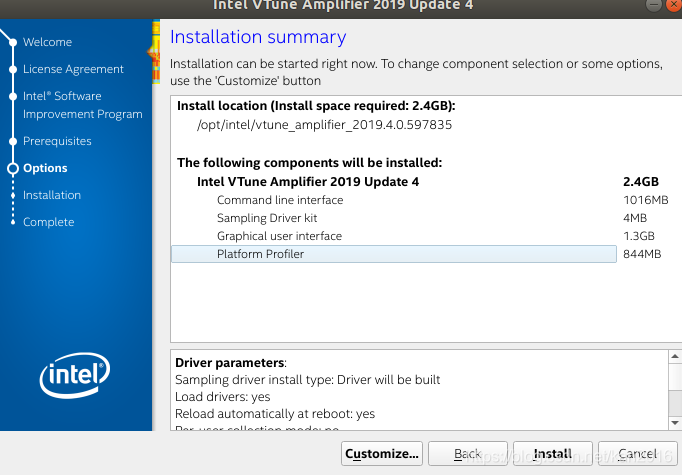The width and height of the screenshot is (682, 475).
Task: Minimize the installer window
Action: [653, 4]
